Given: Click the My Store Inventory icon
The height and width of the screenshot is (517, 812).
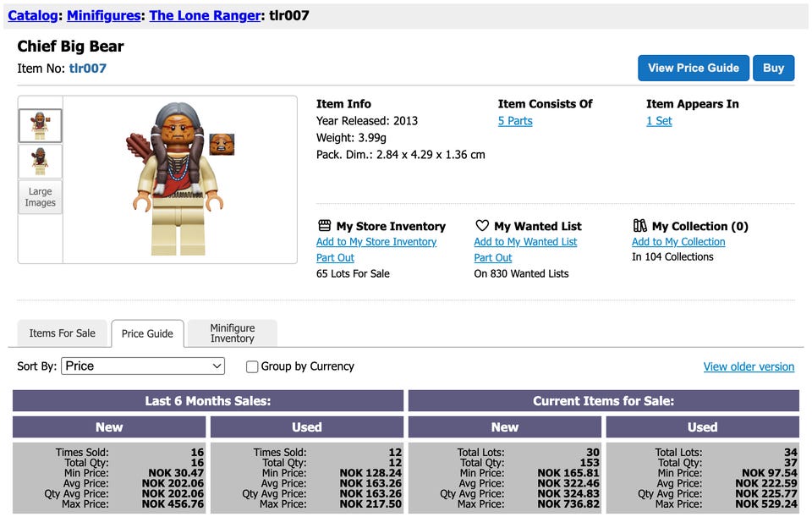Looking at the screenshot, I should pos(324,225).
